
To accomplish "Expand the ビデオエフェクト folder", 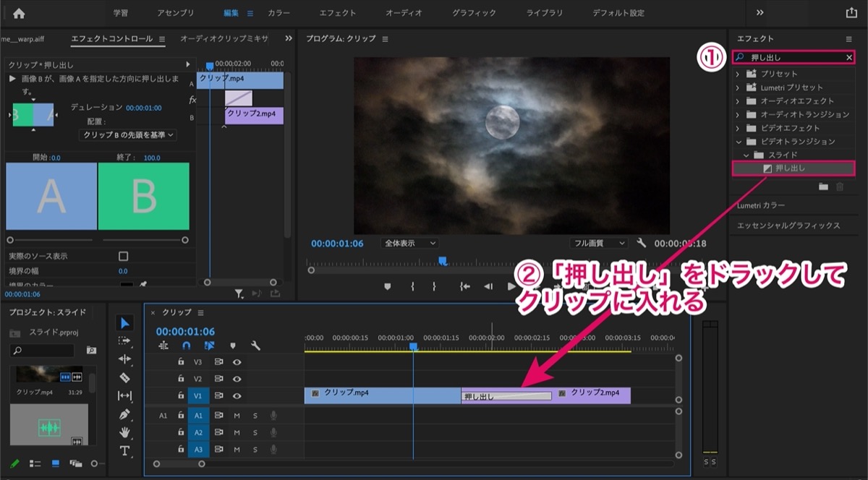I will tap(738, 128).
